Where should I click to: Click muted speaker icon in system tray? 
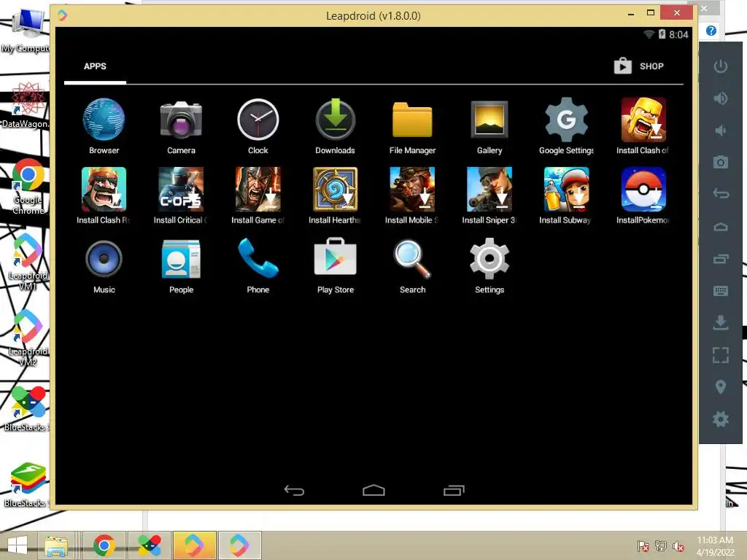point(678,546)
